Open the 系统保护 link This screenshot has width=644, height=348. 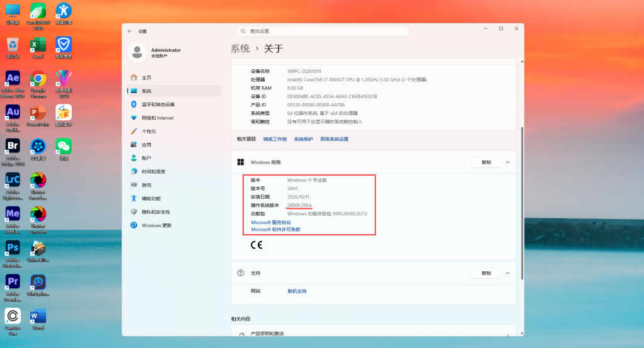coord(303,139)
